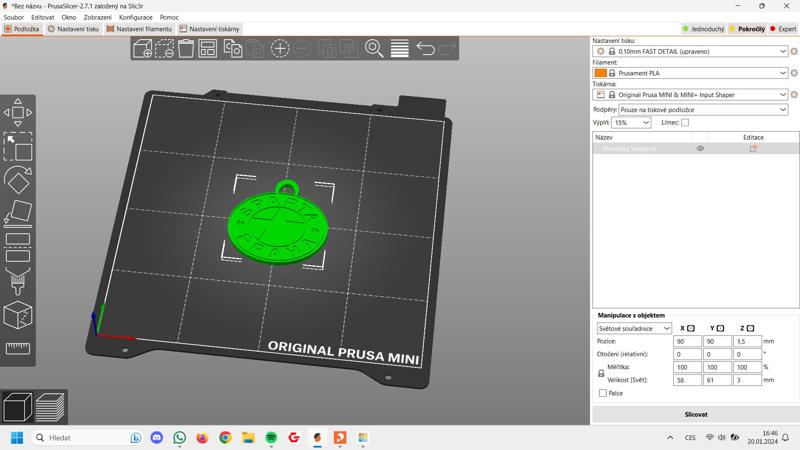Select the Arrange objects toolbar icon

pos(208,49)
